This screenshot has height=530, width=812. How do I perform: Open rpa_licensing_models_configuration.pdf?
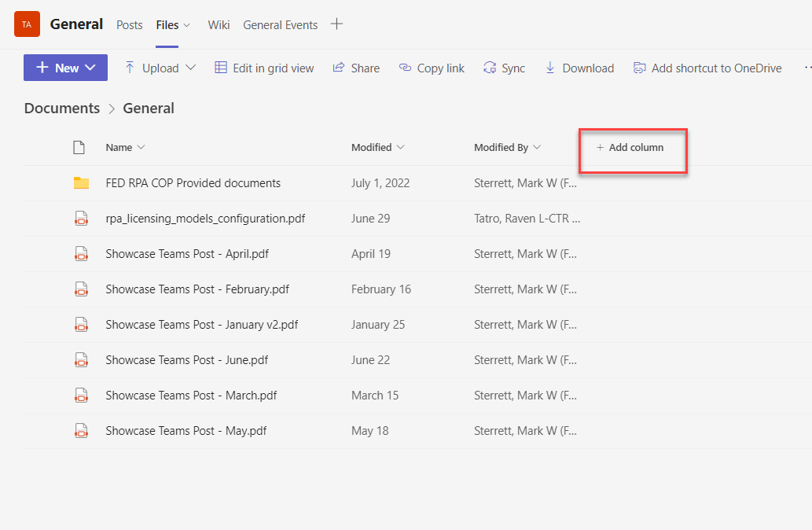click(205, 218)
